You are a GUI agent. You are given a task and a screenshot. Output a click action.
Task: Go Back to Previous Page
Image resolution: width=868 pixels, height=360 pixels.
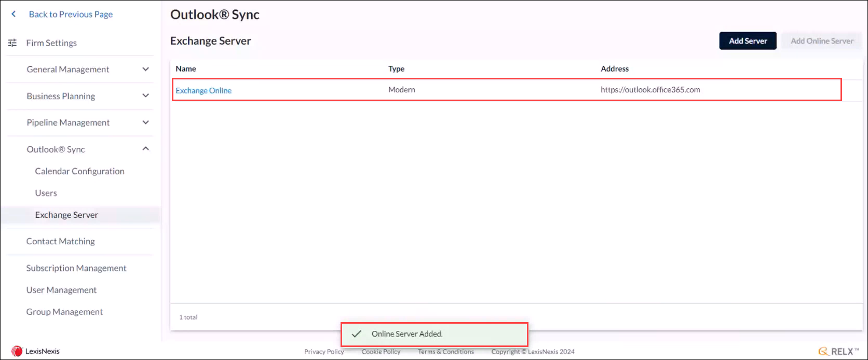71,15
